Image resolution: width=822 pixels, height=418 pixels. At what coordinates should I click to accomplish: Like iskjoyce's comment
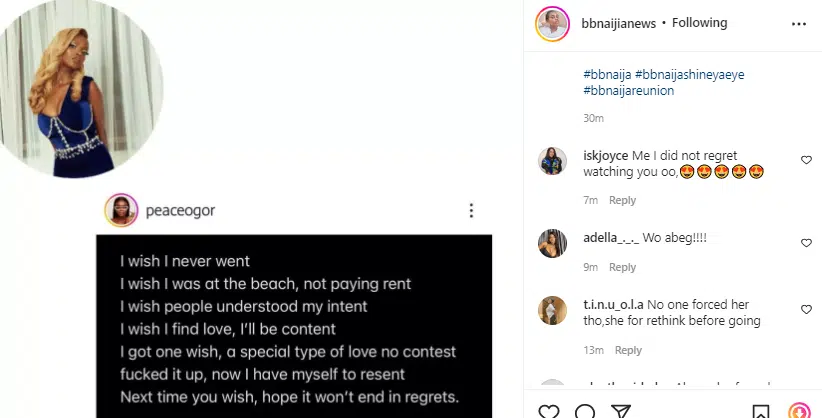(x=806, y=160)
